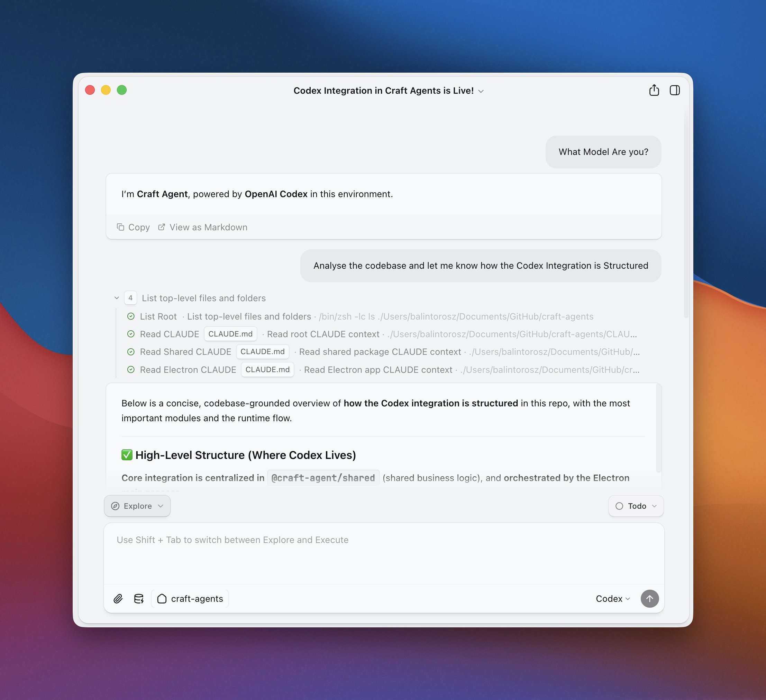
Task: Select the craft-agents working folder button
Action: [190, 599]
